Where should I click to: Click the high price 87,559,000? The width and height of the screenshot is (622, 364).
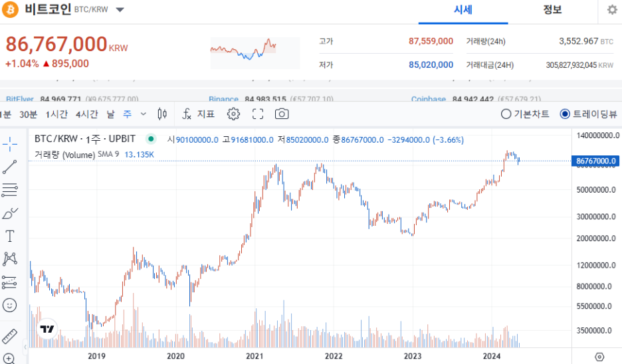[431, 41]
